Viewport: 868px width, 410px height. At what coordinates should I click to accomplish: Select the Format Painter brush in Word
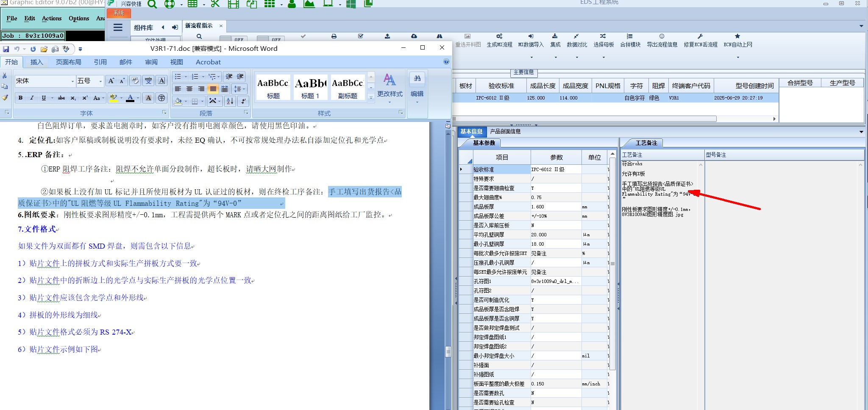(x=5, y=97)
